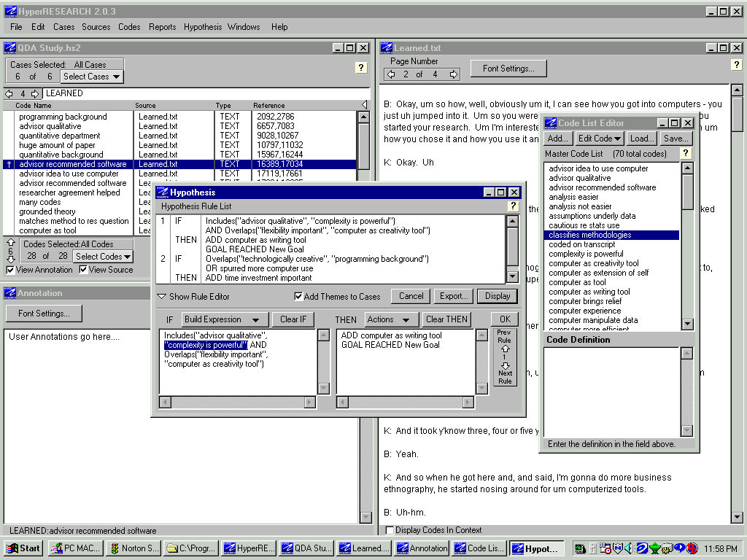747x560 pixels.
Task: Go to next case with right arrow beside LEARNED
Action: (35, 94)
